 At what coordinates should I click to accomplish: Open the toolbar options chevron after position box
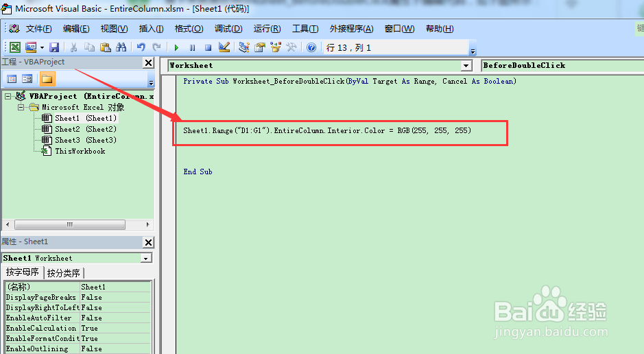(473, 51)
